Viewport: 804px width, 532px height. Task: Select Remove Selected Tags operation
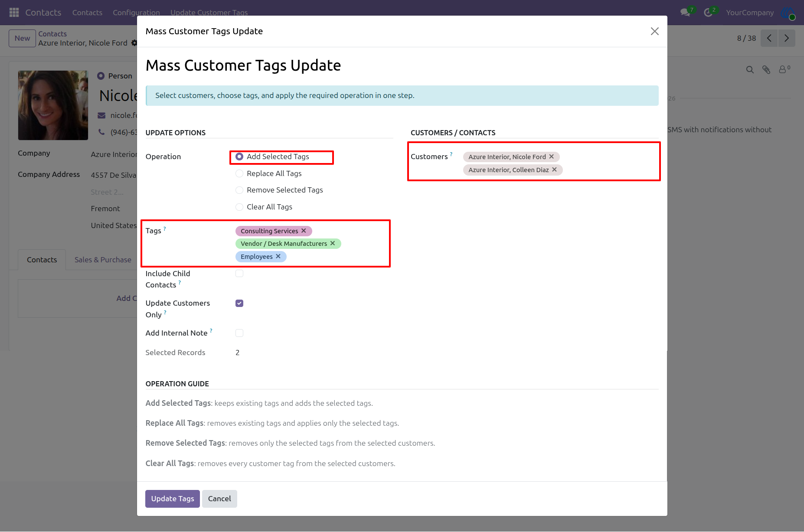click(239, 190)
